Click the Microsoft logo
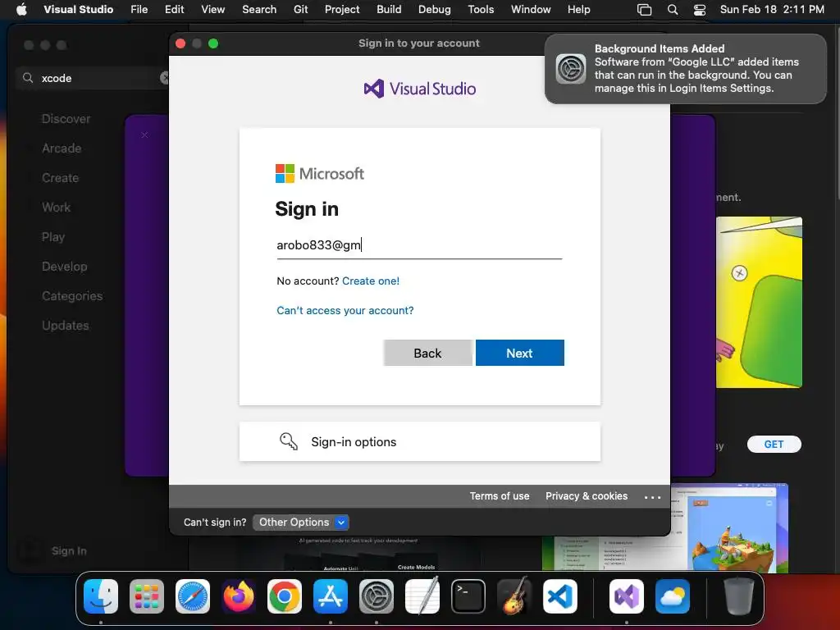This screenshot has width=840, height=630. [319, 174]
